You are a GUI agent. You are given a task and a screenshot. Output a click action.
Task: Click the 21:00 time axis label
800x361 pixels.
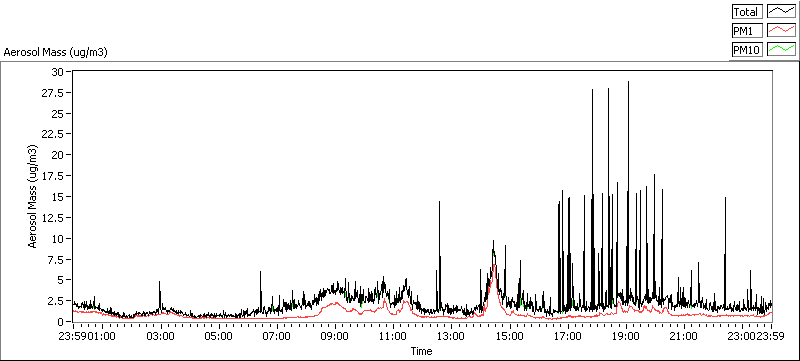(x=684, y=337)
